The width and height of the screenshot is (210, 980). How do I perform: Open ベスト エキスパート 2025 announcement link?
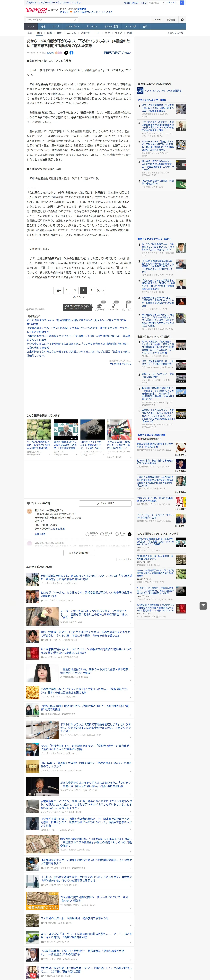[163, 90]
